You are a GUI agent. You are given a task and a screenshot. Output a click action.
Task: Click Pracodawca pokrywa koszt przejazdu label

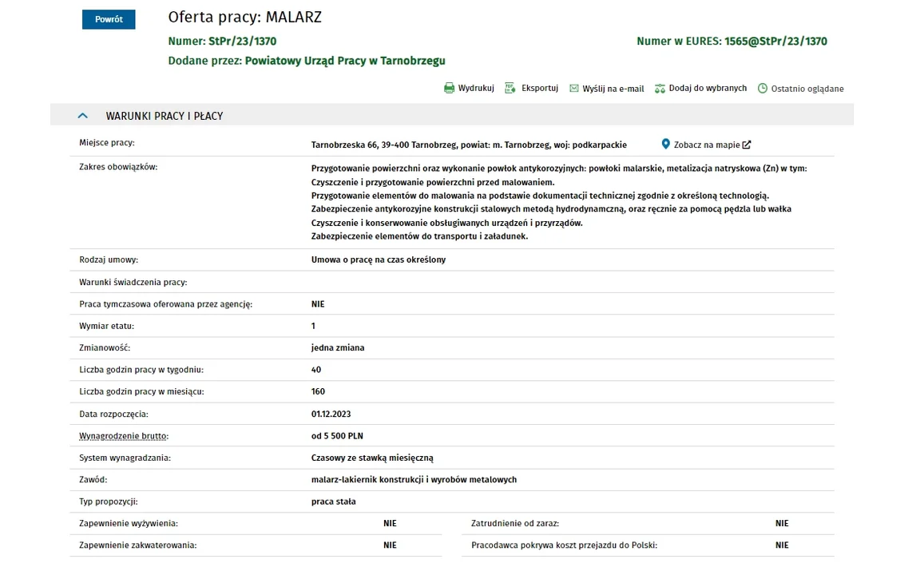click(x=564, y=545)
